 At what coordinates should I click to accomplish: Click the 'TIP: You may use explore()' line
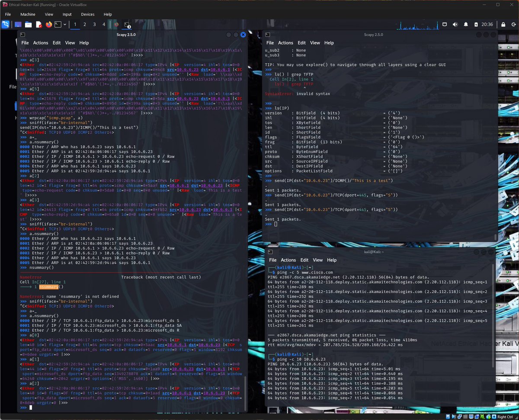coord(355,64)
